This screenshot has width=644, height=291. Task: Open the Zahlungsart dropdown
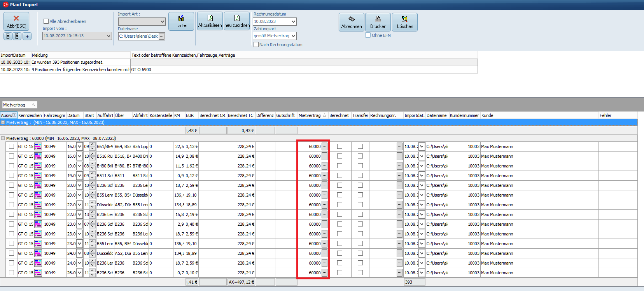tap(293, 36)
